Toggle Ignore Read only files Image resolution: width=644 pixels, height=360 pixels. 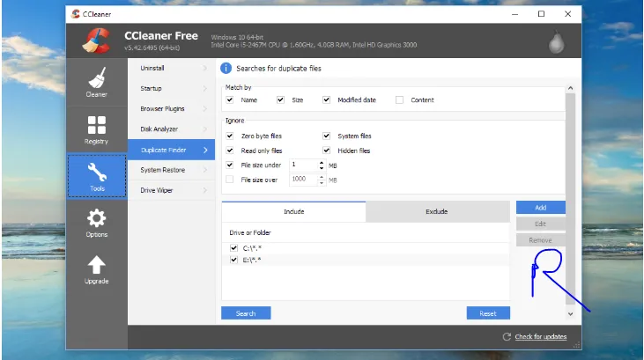point(230,151)
